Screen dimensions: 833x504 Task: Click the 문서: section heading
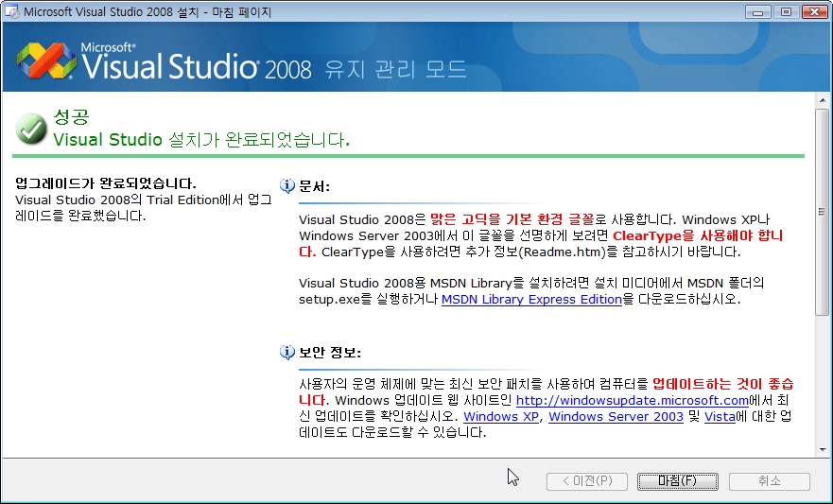tap(315, 186)
